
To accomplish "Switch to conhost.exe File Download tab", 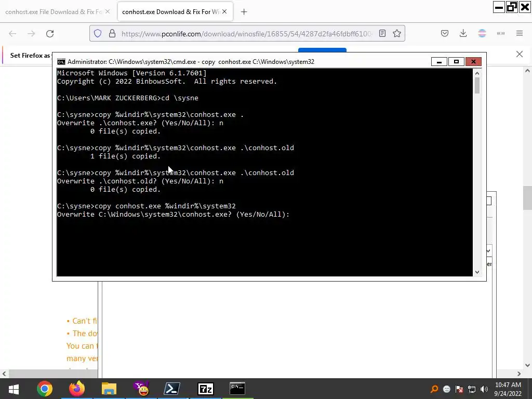I will click(x=54, y=12).
